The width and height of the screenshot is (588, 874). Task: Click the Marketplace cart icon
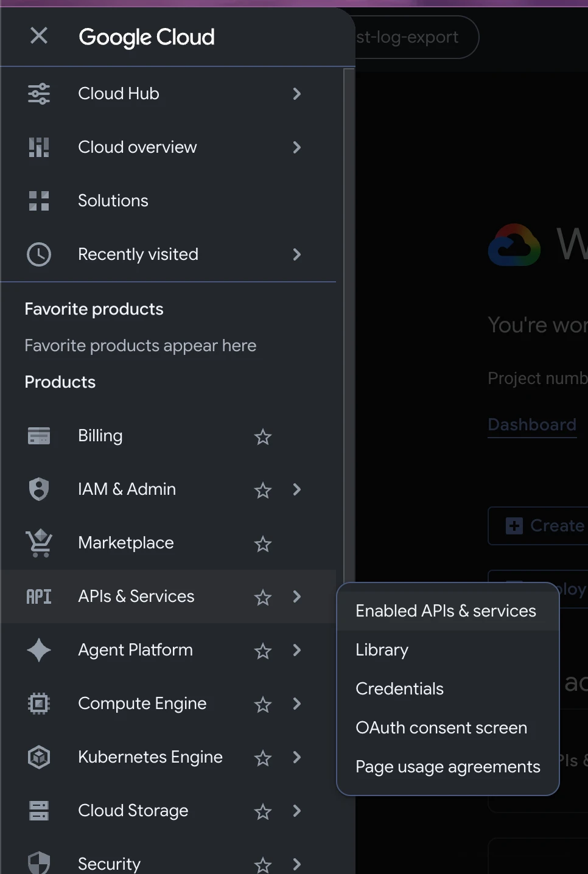[x=39, y=543]
